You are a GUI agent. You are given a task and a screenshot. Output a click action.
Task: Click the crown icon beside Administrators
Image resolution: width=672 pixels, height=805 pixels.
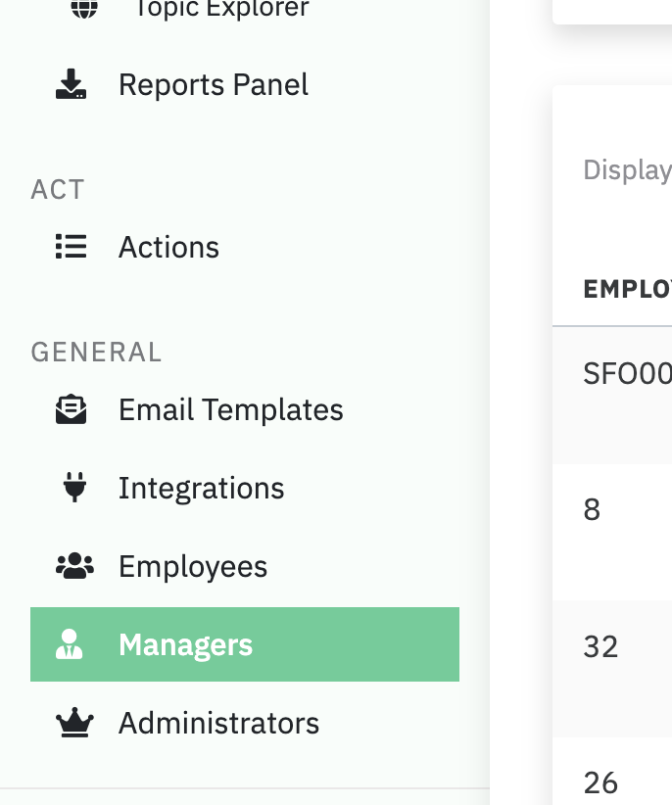[x=74, y=724]
